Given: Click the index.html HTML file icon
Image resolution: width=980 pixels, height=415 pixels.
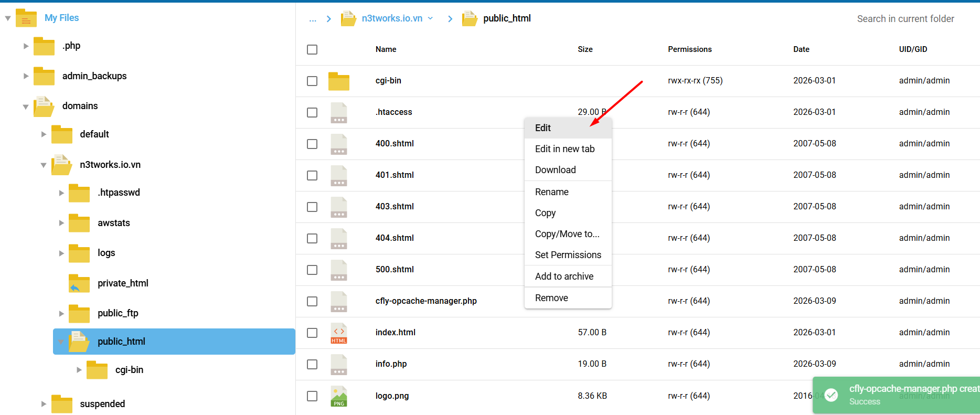Looking at the screenshot, I should 338,333.
